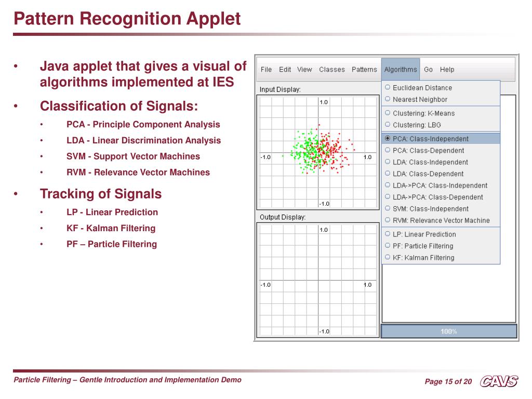
Task: Click the CAVS logo in footer
Action: (499, 381)
